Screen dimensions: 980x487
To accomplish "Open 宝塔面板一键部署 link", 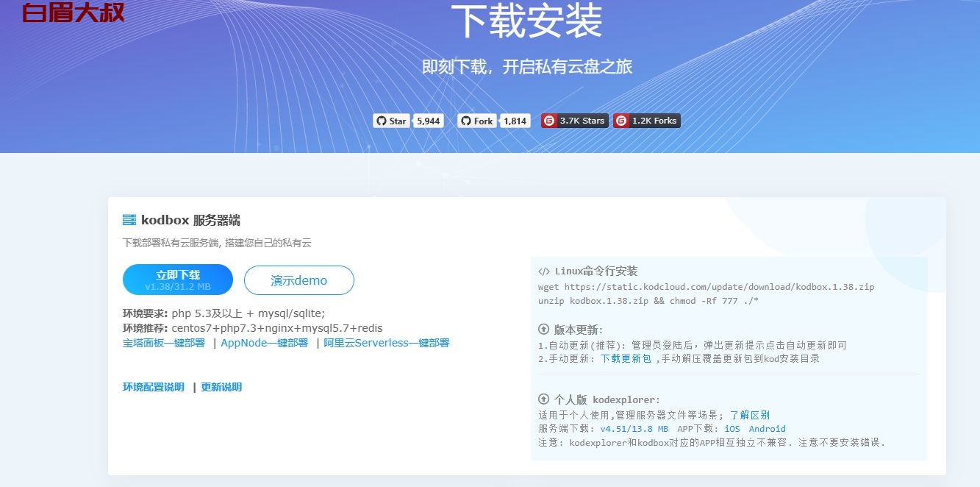I will (164, 343).
